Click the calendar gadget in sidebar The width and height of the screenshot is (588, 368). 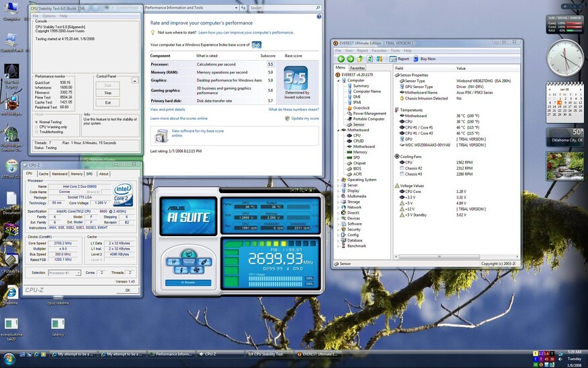click(564, 102)
